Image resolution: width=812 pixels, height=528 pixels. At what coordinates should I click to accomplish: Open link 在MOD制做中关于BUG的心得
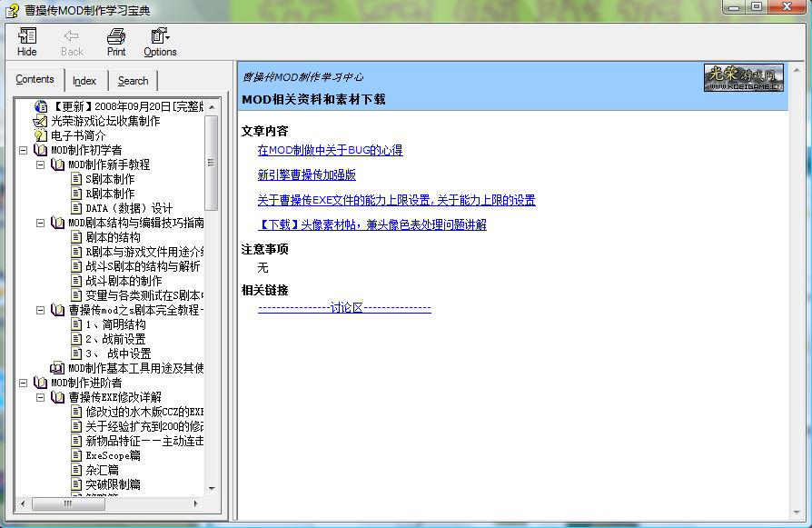point(330,150)
